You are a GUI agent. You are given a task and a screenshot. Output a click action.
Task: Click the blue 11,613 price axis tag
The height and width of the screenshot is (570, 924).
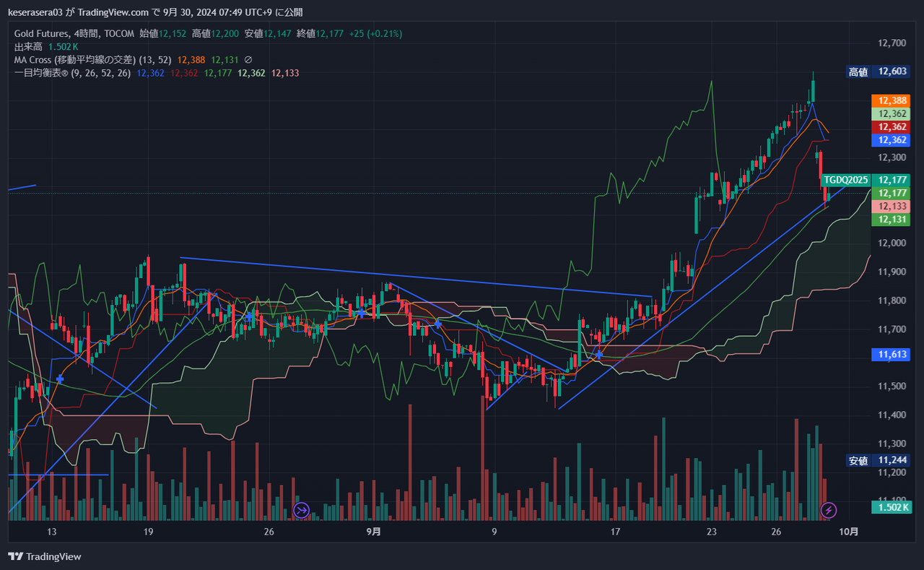click(x=891, y=355)
